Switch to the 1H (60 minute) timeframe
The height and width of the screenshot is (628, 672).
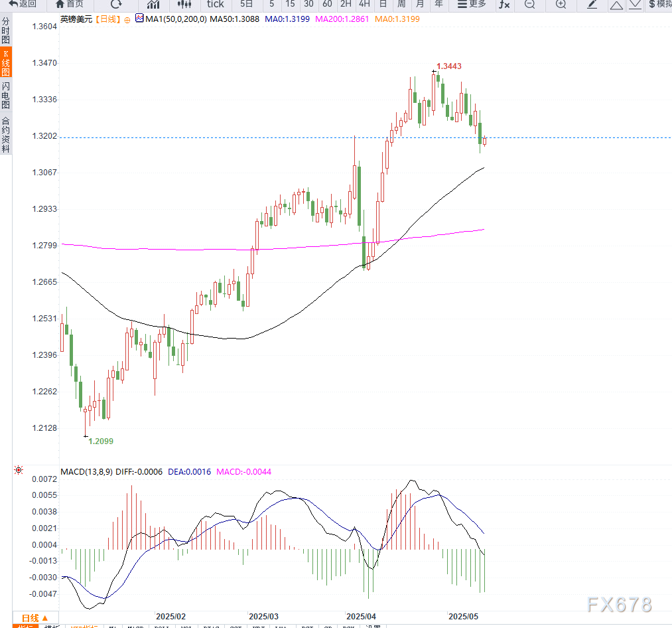pos(327,4)
